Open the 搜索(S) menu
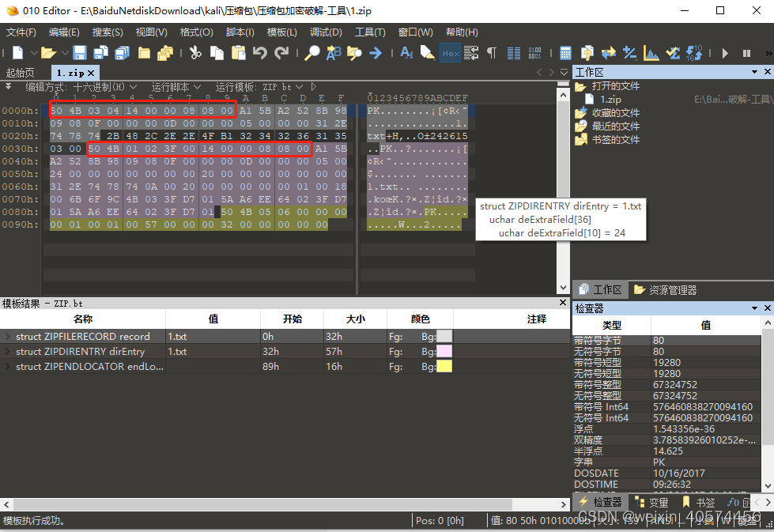Screen dimensions: 774x532 pos(108,32)
